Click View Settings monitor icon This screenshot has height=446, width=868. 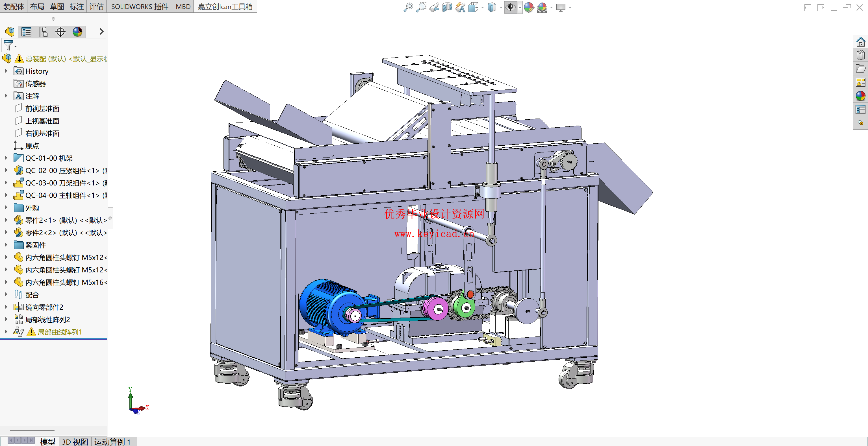pos(561,7)
